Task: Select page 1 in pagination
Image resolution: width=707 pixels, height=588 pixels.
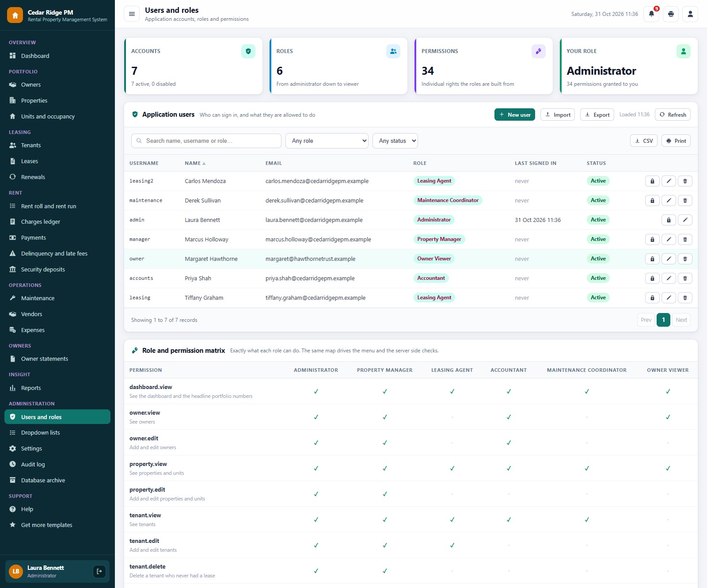Action: (663, 320)
